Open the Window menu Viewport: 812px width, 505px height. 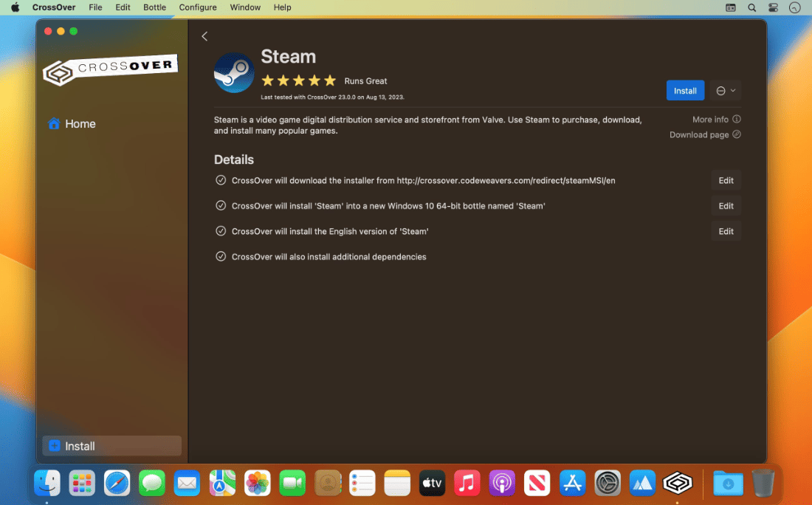[245, 7]
